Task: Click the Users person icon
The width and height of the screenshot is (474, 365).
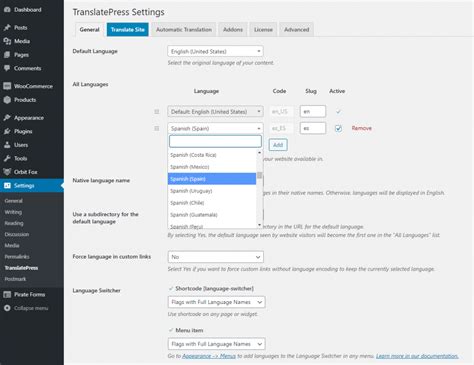Action: (x=7, y=145)
